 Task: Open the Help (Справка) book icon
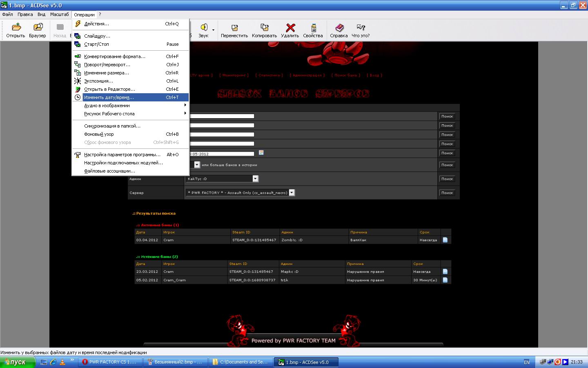point(339,30)
